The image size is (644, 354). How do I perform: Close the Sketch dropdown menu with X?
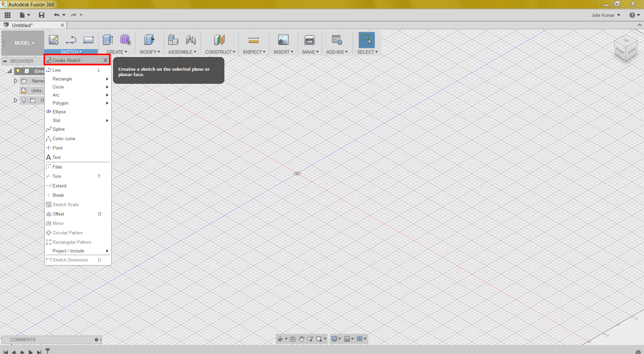105,60
